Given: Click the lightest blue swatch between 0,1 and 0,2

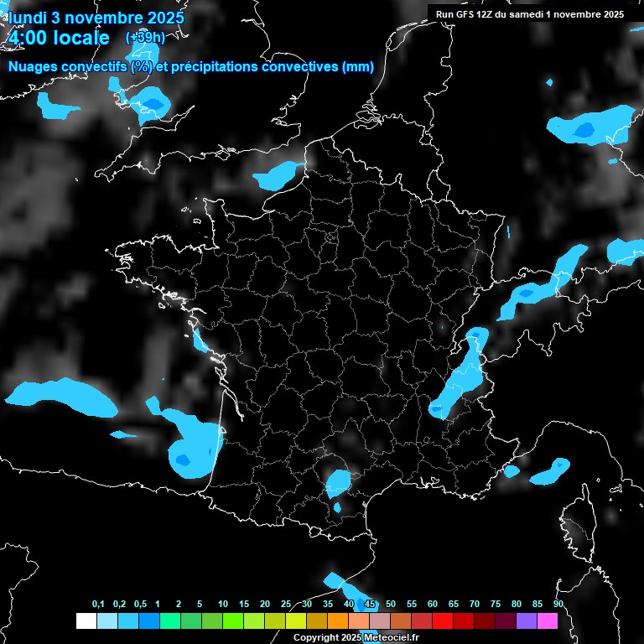Looking at the screenshot, I should point(107,621).
